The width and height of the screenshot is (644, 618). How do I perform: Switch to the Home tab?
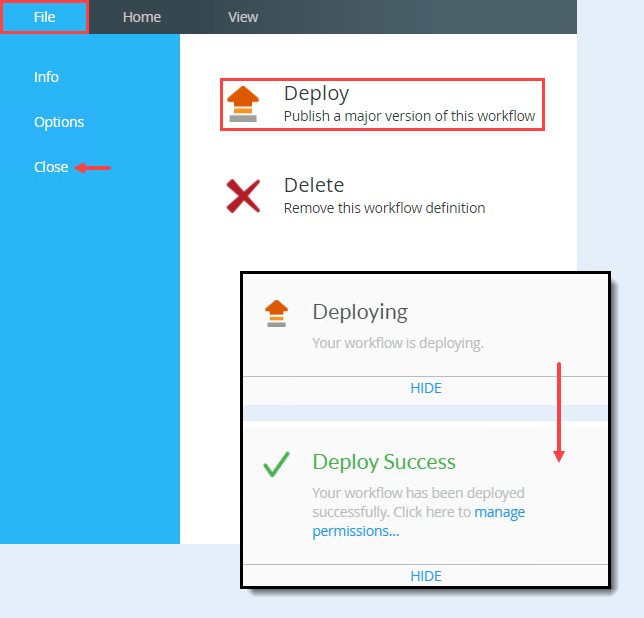(142, 17)
